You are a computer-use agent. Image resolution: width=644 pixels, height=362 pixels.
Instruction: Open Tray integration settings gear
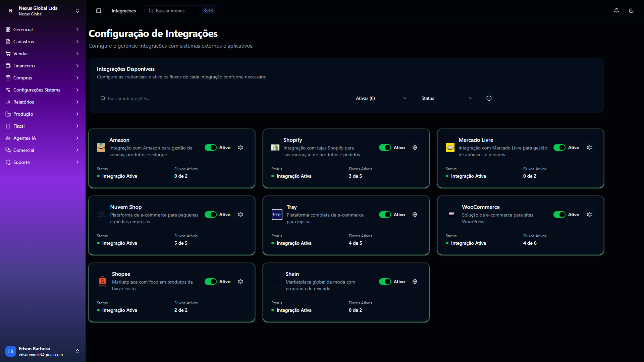[x=415, y=215]
